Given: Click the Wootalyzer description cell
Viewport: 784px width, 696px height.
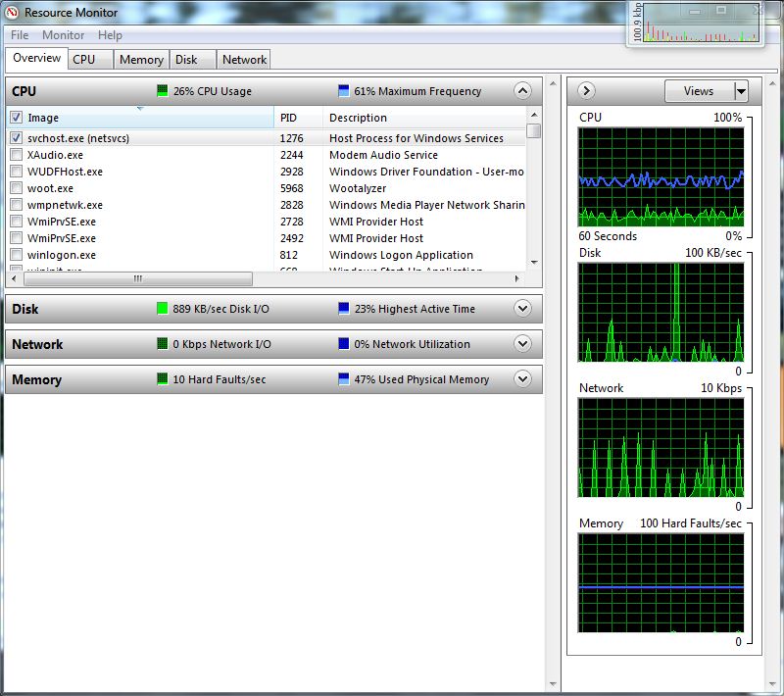Looking at the screenshot, I should click(x=358, y=188).
